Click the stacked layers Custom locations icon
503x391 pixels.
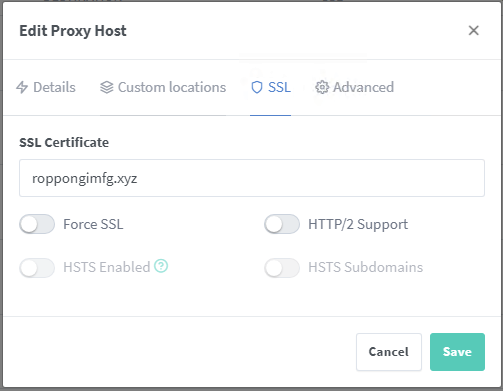pyautogui.click(x=107, y=87)
